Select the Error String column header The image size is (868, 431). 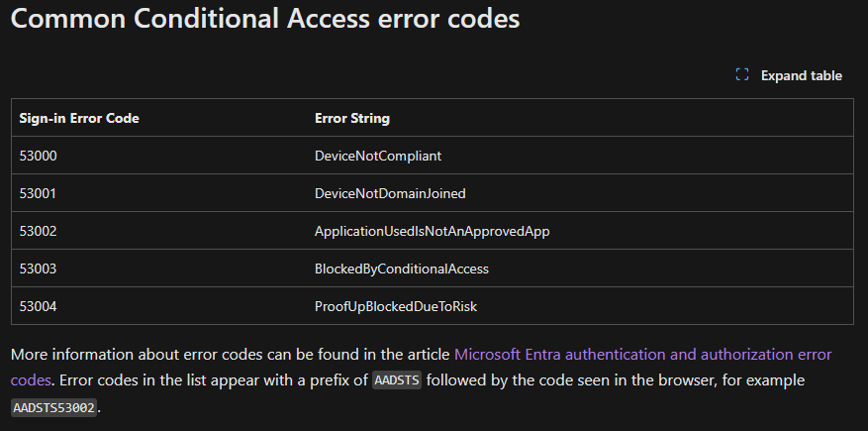pyautogui.click(x=352, y=118)
